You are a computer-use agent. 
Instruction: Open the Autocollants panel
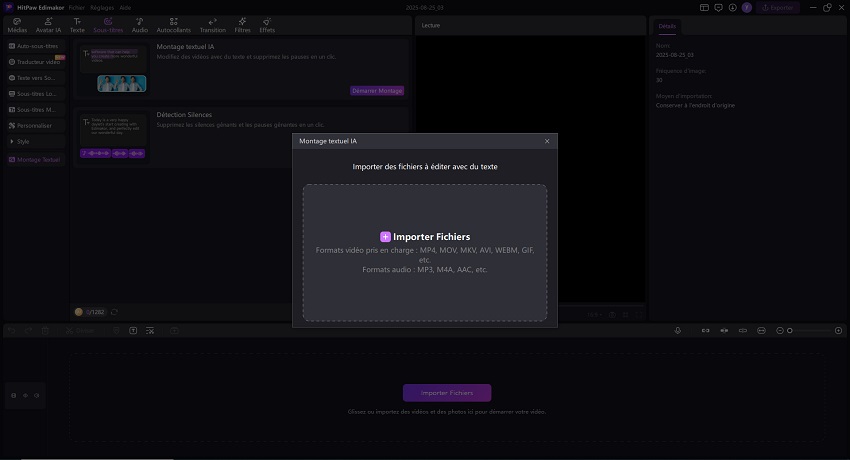tap(174, 25)
